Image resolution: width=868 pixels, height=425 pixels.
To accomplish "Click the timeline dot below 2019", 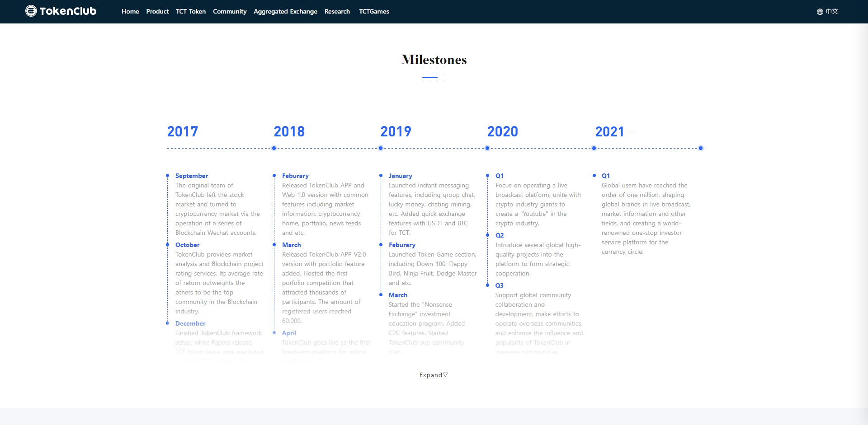I will 381,148.
